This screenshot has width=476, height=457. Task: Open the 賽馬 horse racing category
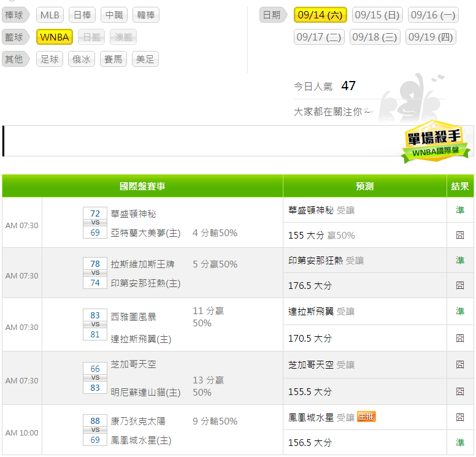coord(113,60)
